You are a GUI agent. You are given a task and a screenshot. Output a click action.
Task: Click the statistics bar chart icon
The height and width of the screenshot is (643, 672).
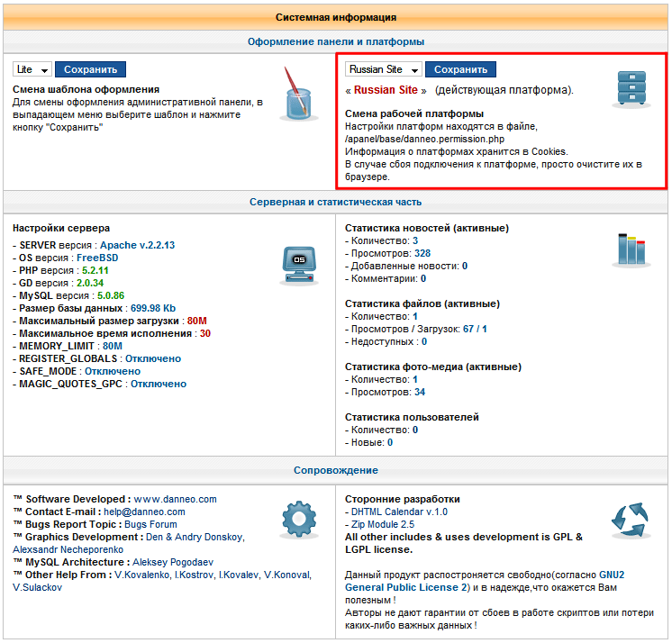click(x=629, y=249)
